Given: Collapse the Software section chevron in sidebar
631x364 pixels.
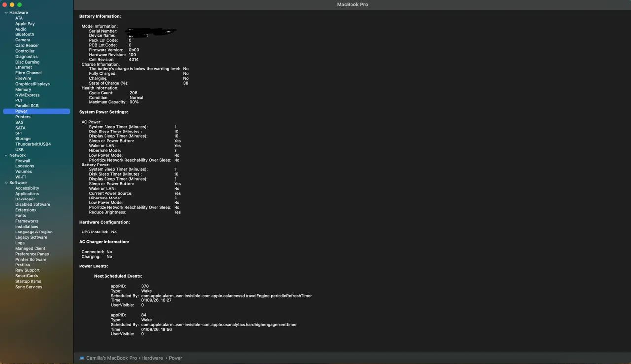Looking at the screenshot, I should pyautogui.click(x=6, y=183).
